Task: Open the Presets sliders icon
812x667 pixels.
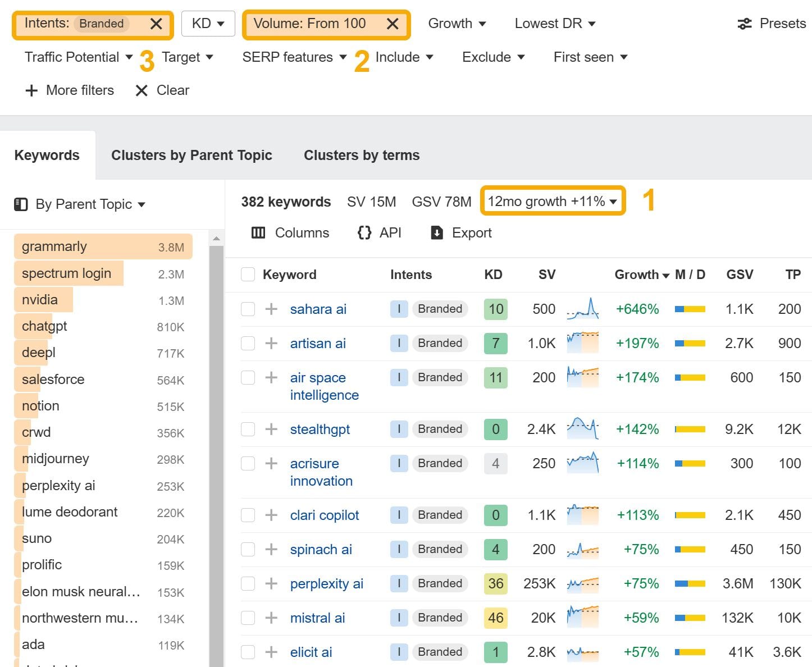Action: [x=744, y=24]
